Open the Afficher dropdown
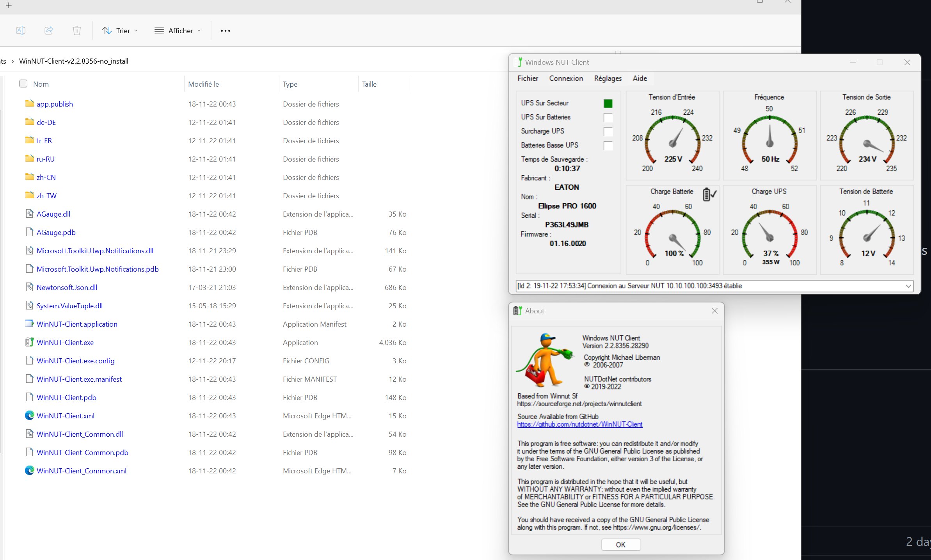931x560 pixels. [178, 30]
